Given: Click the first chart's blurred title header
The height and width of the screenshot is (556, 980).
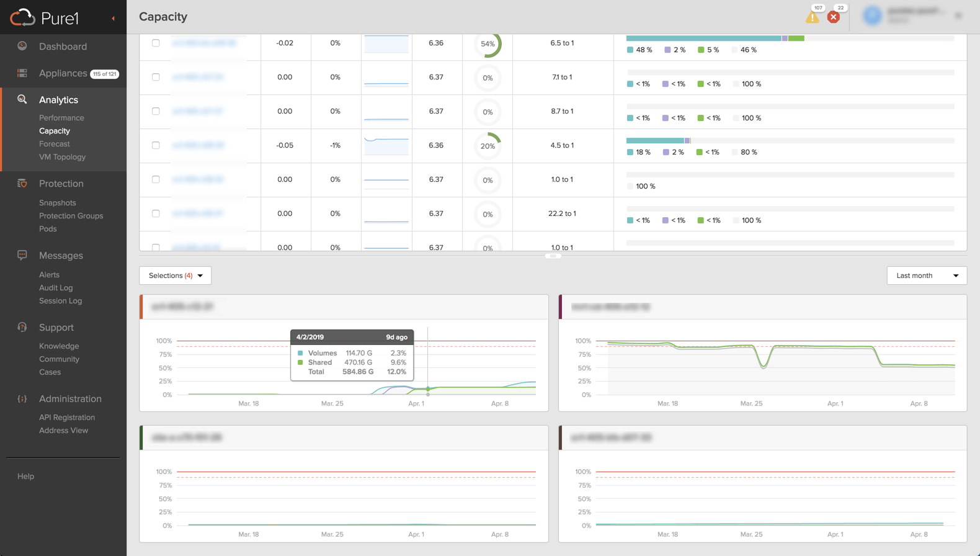Looking at the screenshot, I should [x=182, y=307].
